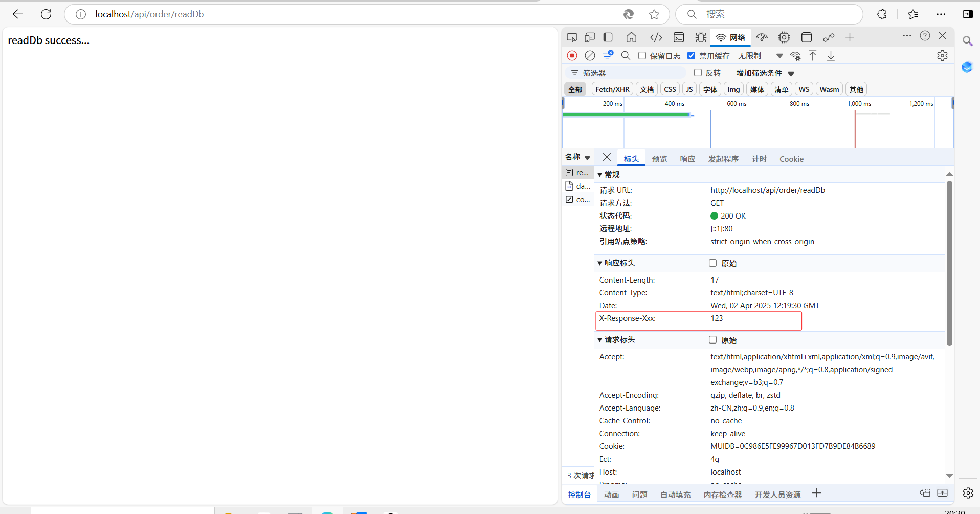
Task: Collapse the 响应标头 section
Action: coord(600,263)
